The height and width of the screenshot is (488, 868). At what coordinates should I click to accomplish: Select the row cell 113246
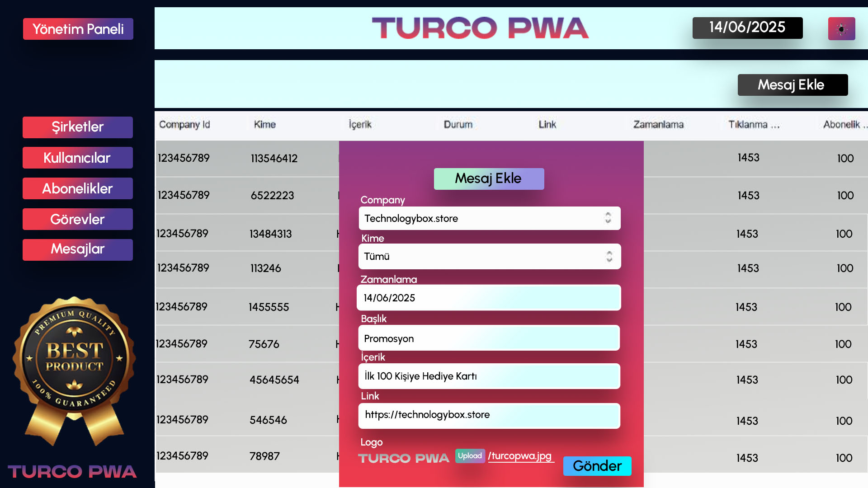266,268
